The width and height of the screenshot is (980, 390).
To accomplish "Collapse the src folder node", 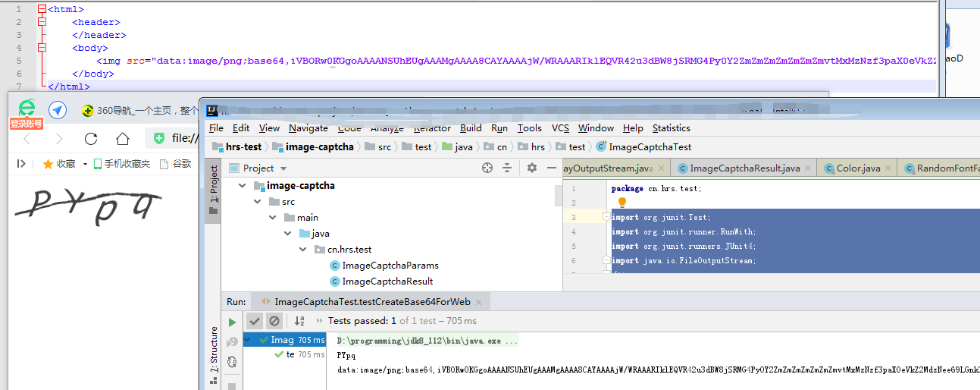I will 258,202.
